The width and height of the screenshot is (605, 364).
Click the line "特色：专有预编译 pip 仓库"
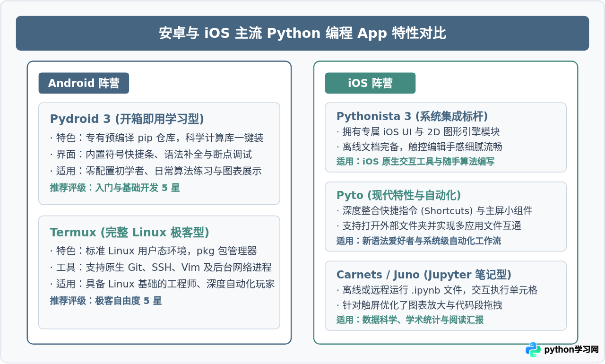(x=156, y=138)
